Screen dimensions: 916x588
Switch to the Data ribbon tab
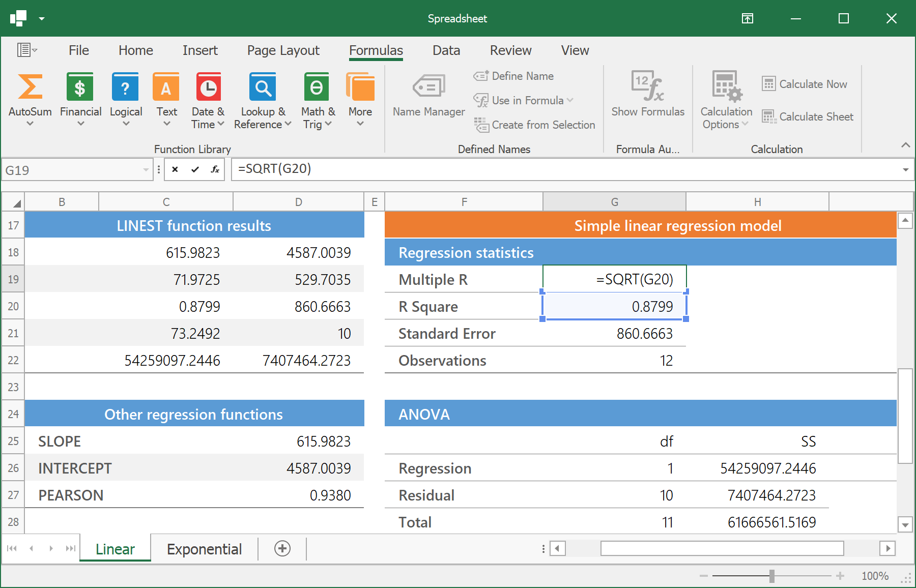click(x=446, y=50)
